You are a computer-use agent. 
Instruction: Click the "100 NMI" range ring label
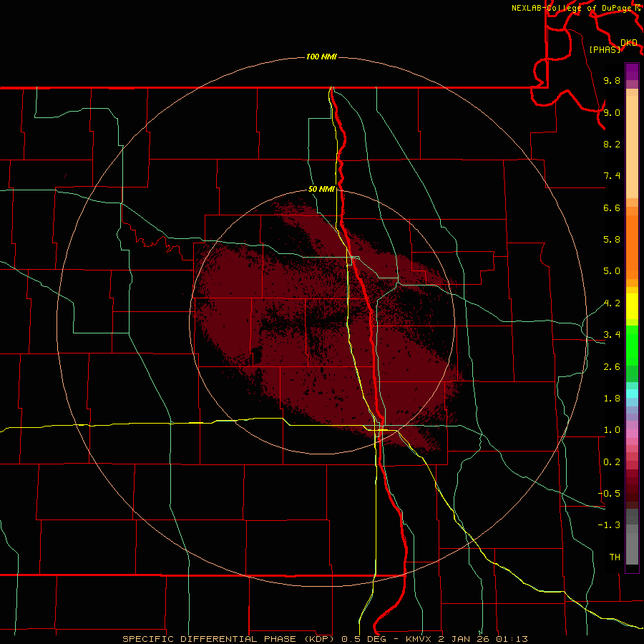[x=321, y=57]
